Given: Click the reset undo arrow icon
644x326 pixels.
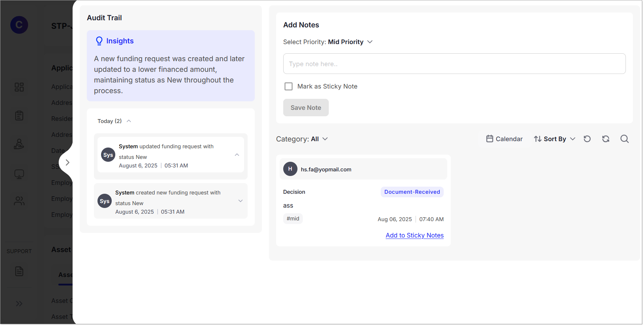Looking at the screenshot, I should click(x=587, y=139).
